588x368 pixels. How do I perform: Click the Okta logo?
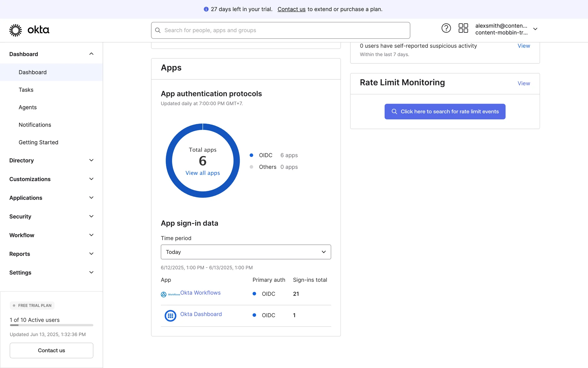29,30
